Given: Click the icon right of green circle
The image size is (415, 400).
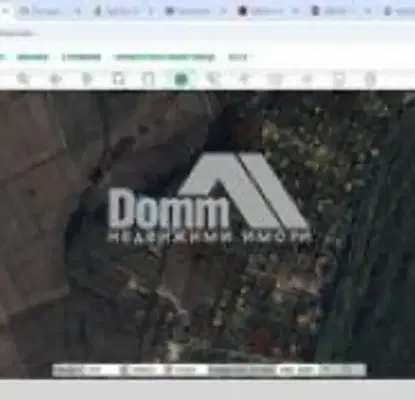Looking at the screenshot, I should tap(212, 79).
